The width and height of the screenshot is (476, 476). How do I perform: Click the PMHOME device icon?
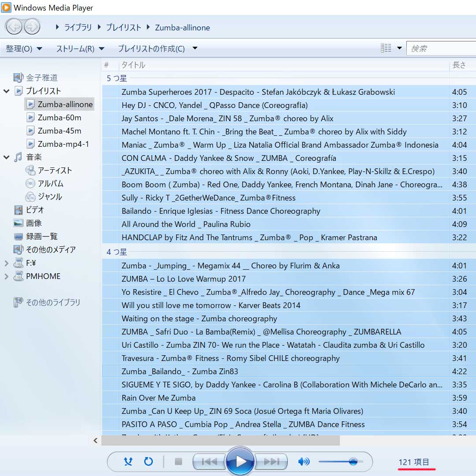18,276
